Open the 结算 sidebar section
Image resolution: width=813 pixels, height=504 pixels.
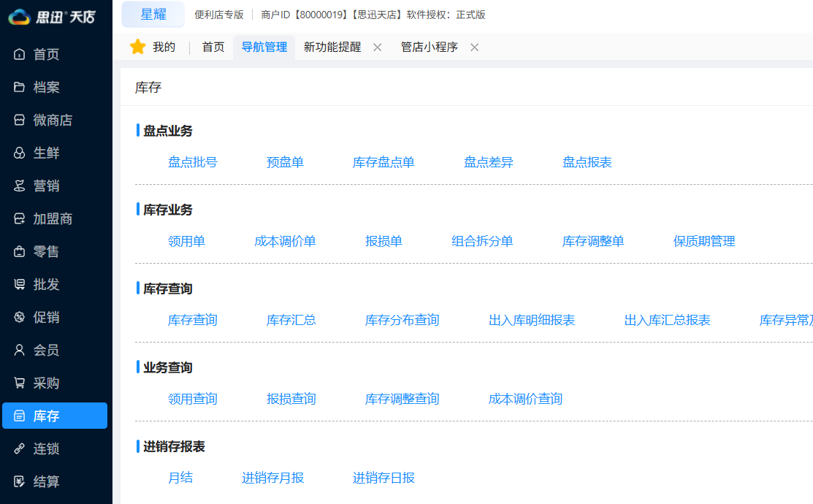[x=29, y=481]
